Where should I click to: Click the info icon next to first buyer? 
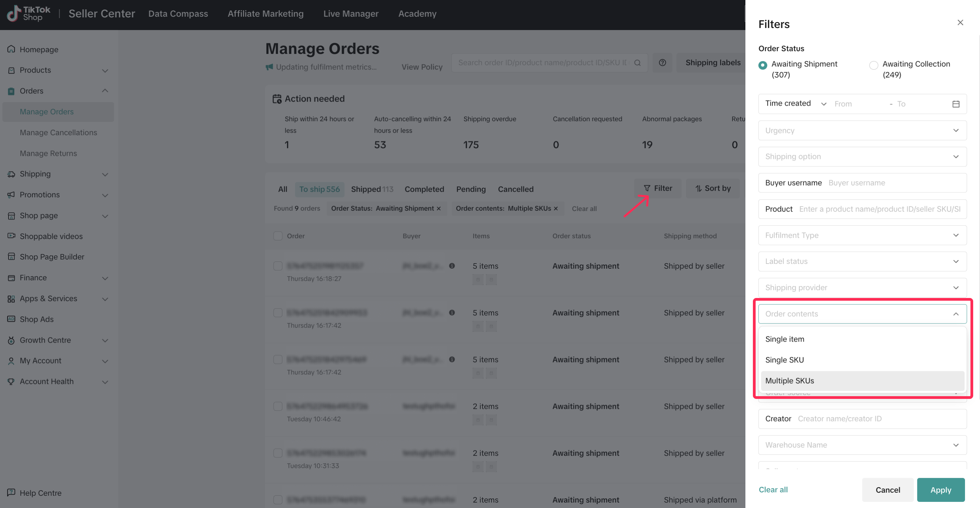(x=451, y=266)
